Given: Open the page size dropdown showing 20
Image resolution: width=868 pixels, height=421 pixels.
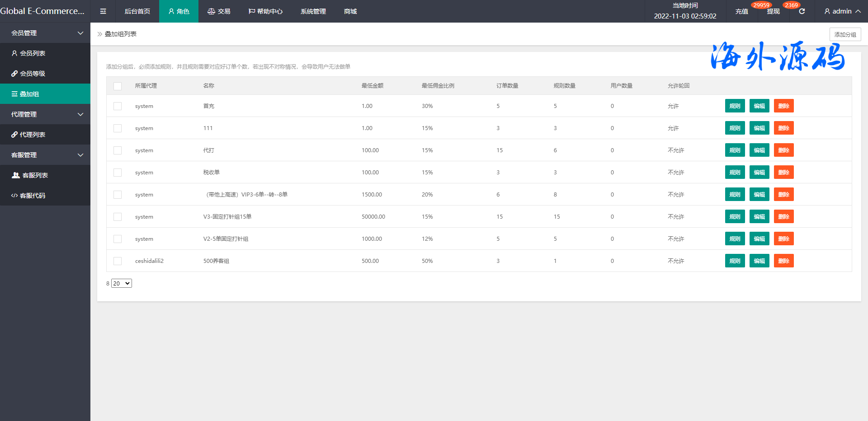Looking at the screenshot, I should (x=122, y=283).
